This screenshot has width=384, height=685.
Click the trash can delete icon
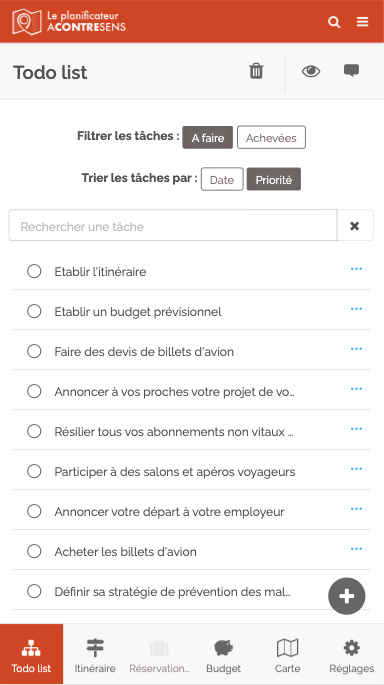(x=256, y=71)
